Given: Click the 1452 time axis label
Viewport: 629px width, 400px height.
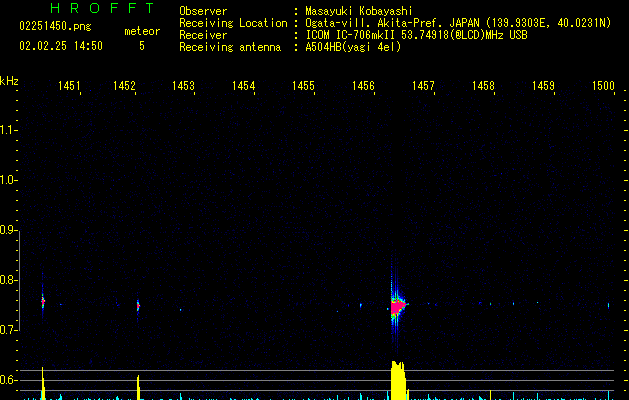Looking at the screenshot, I should click(x=124, y=86).
